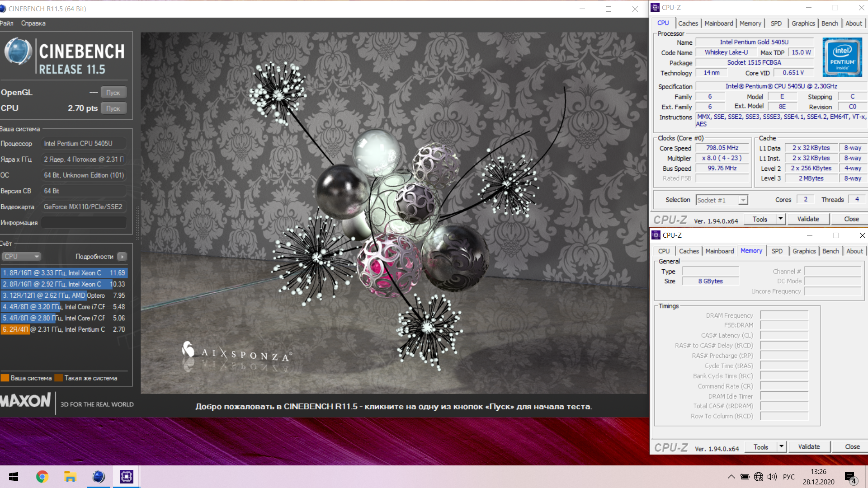The width and height of the screenshot is (868, 488).
Task: Open the CPU ranking type dropdown
Action: pos(21,256)
